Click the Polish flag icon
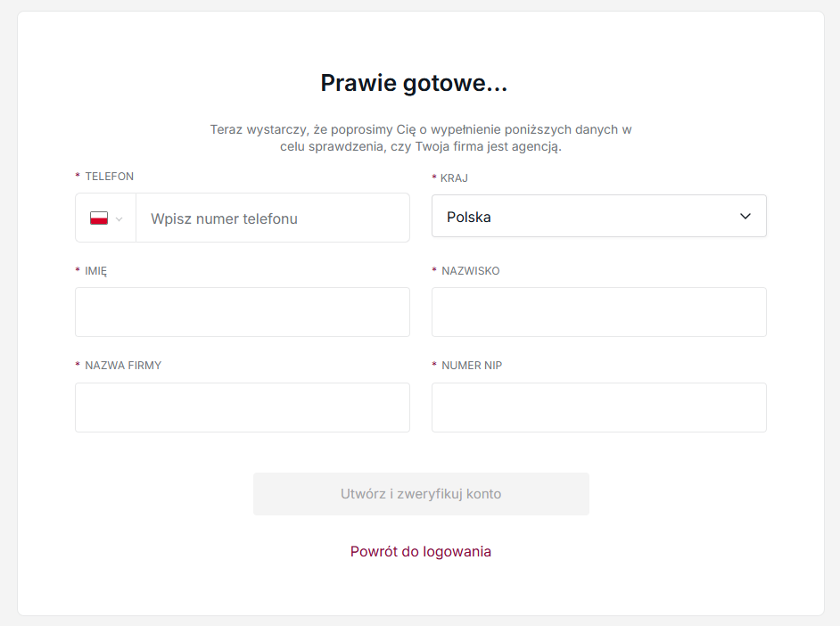Screen dimensions: 840x626 click(x=99, y=218)
